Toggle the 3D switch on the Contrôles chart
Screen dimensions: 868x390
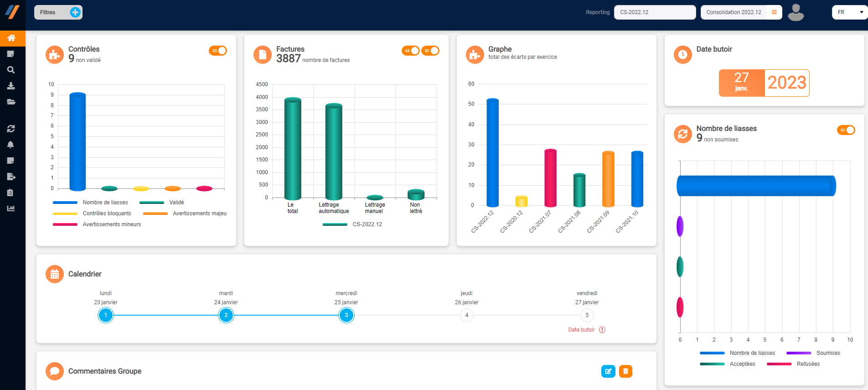[x=218, y=51]
